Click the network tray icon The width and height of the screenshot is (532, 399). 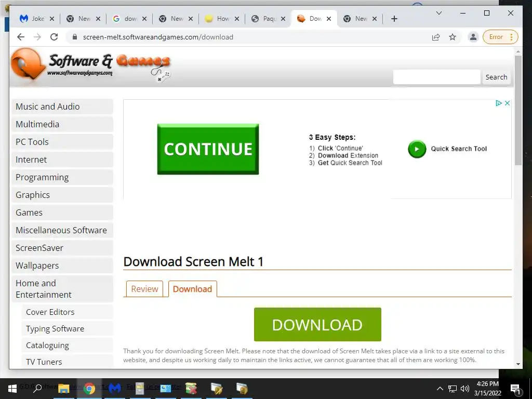click(453, 389)
